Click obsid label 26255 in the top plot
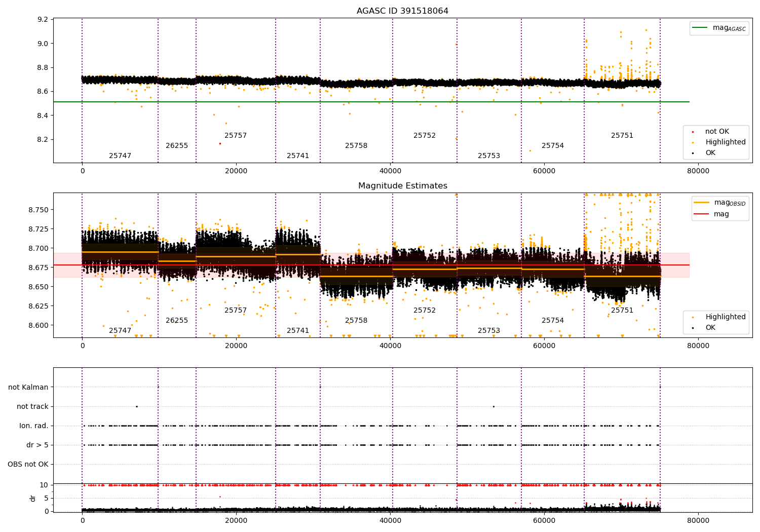 tap(177, 145)
